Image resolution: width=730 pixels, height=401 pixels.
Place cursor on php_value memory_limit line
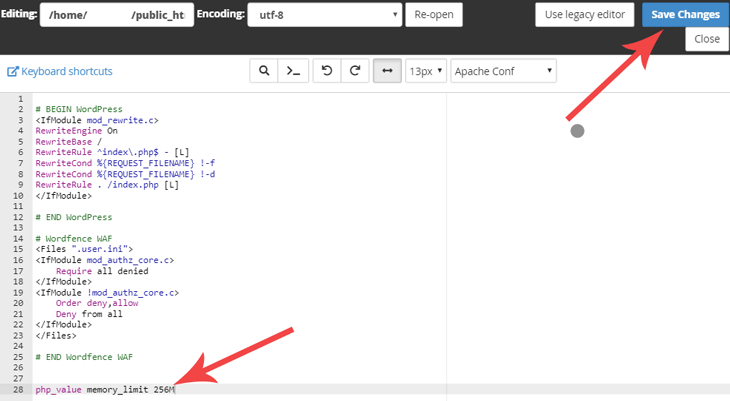coord(105,389)
